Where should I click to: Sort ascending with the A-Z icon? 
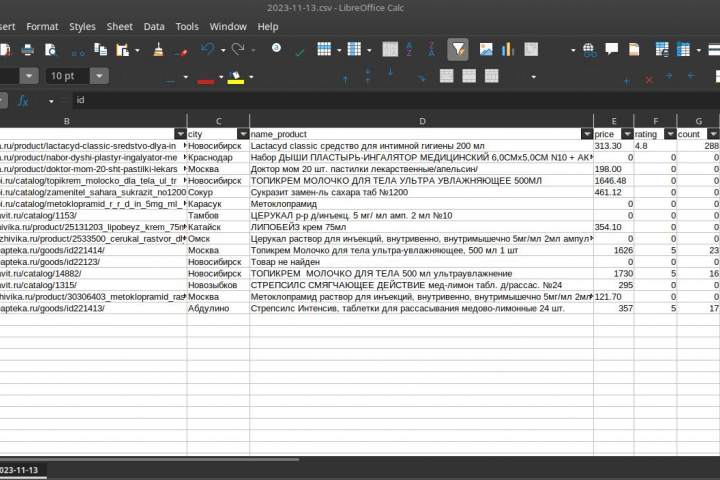(x=409, y=49)
